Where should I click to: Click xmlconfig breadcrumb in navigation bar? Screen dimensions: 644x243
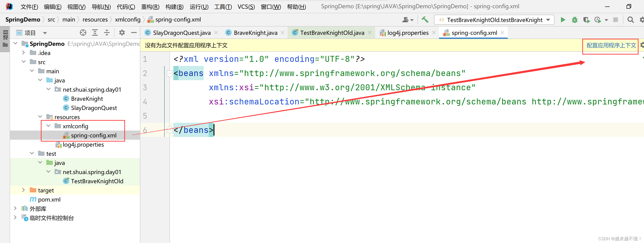[128, 19]
